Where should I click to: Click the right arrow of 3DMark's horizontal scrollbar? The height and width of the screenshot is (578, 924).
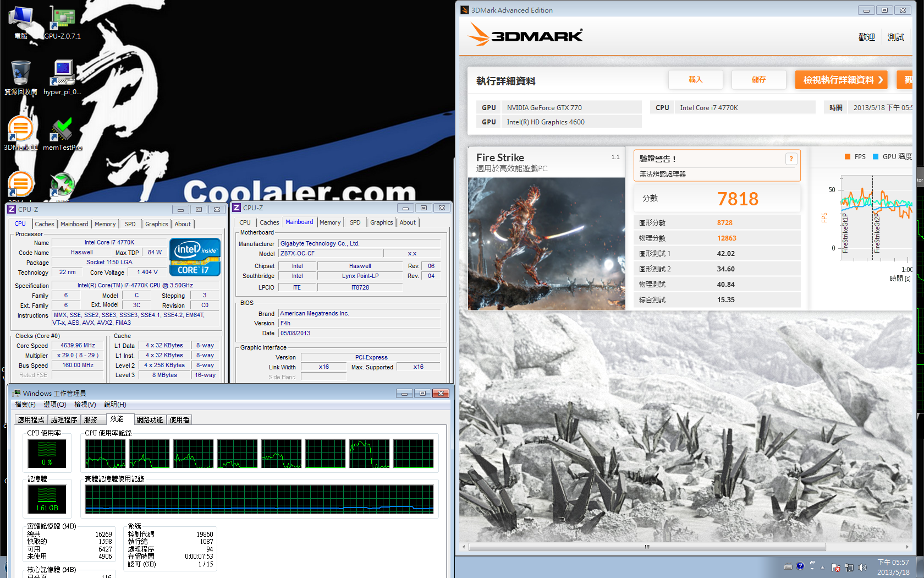[909, 547]
